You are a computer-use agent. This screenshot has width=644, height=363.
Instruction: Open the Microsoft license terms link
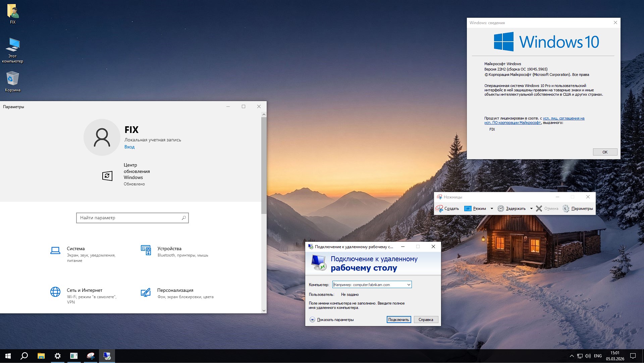click(563, 118)
